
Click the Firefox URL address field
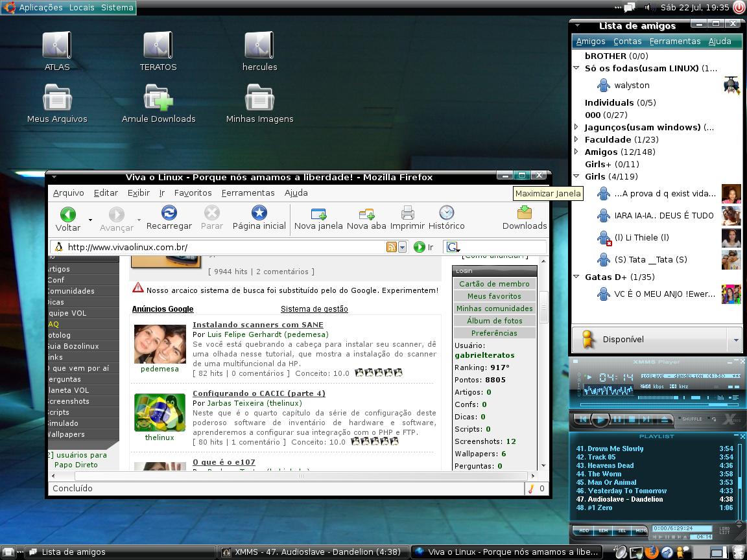coord(224,247)
